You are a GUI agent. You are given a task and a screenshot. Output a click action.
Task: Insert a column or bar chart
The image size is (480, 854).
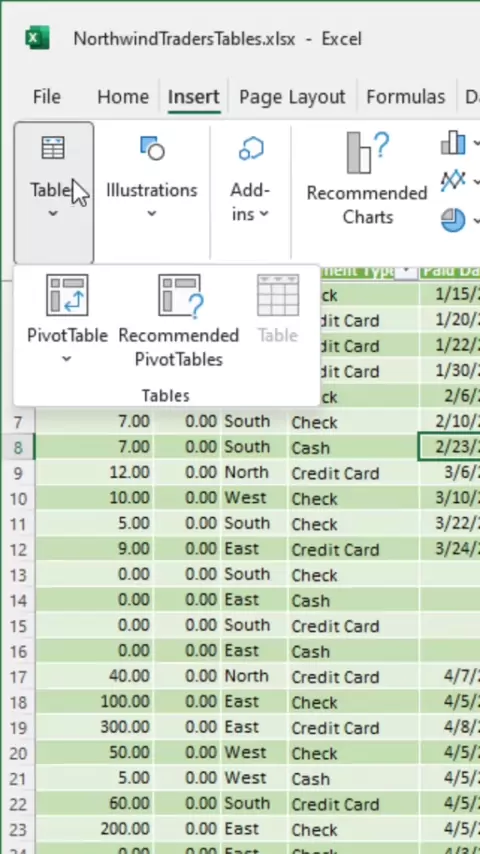(x=453, y=144)
